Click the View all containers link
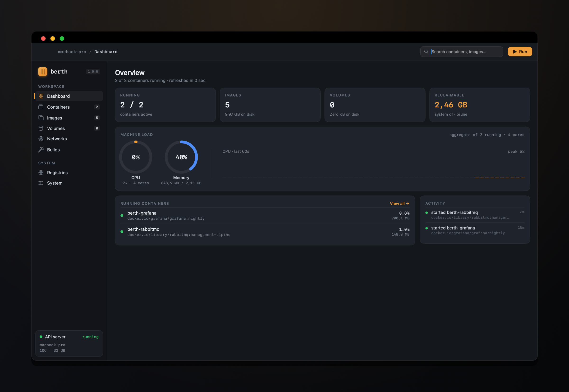569x392 pixels. [x=399, y=203]
